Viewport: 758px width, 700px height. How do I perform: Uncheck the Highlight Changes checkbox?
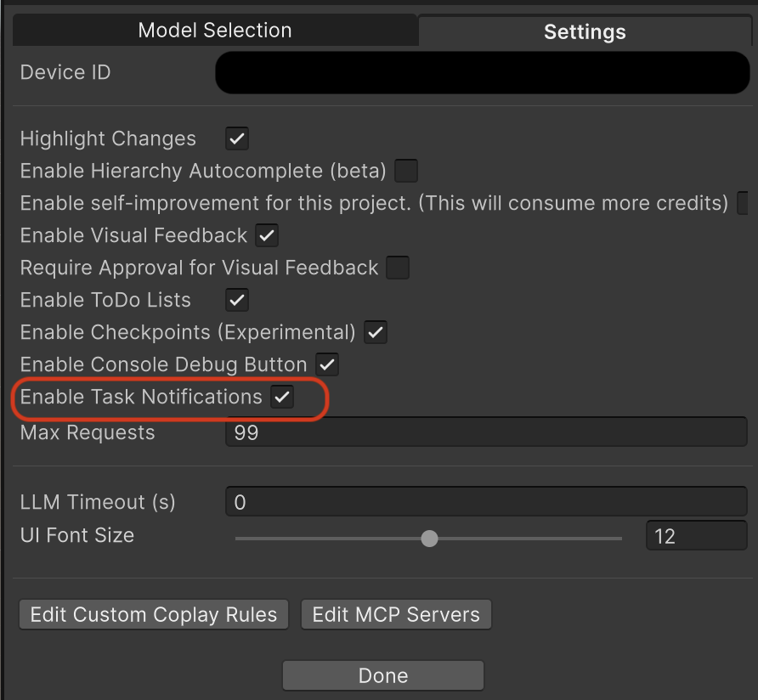coord(237,138)
